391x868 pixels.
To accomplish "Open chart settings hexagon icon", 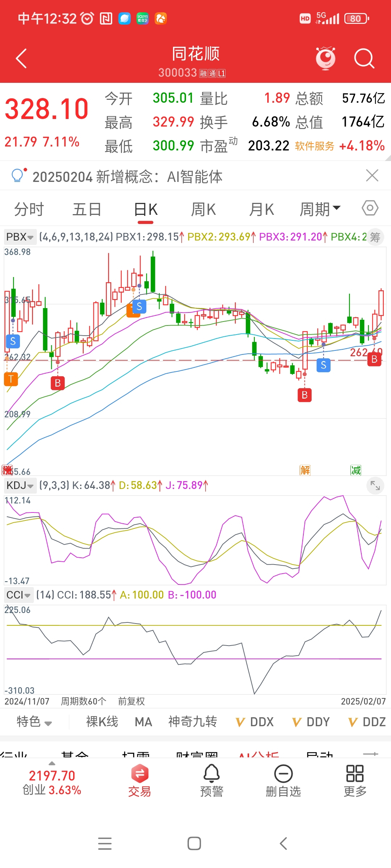I will (370, 208).
